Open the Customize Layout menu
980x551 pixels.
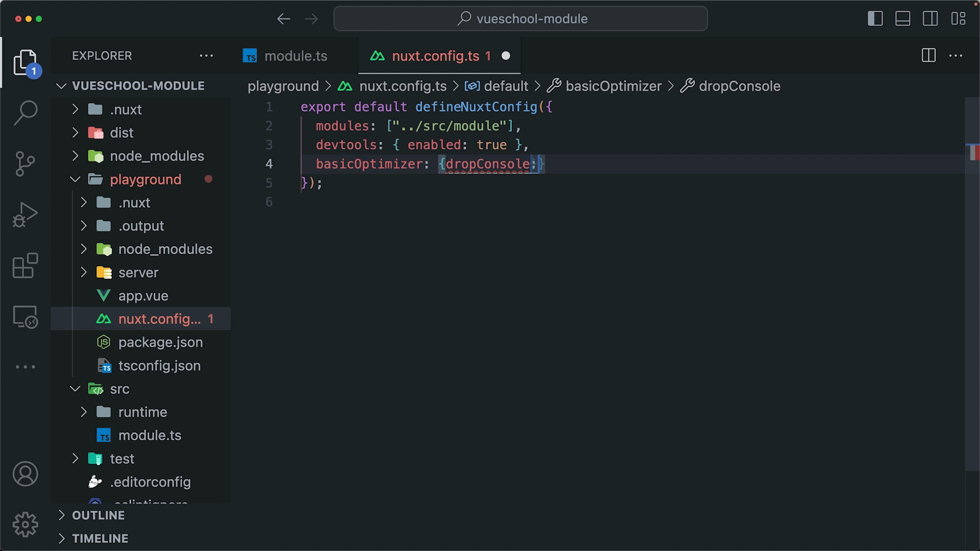click(959, 19)
